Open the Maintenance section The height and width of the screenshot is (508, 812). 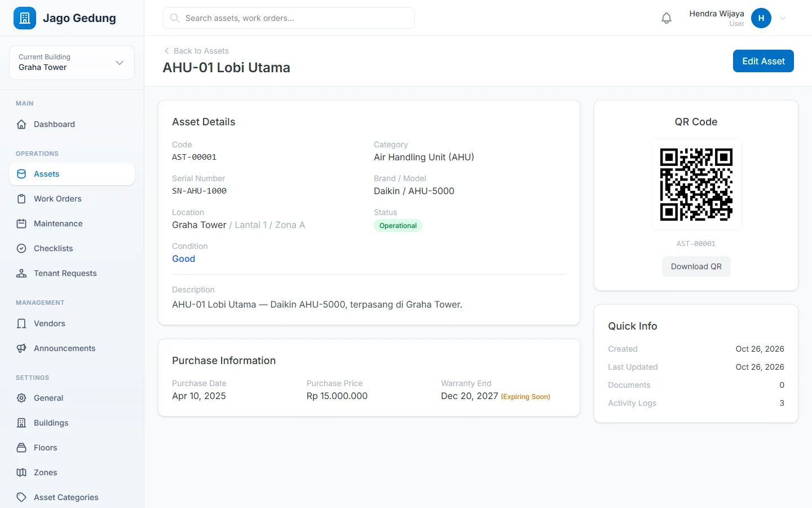pos(72,224)
